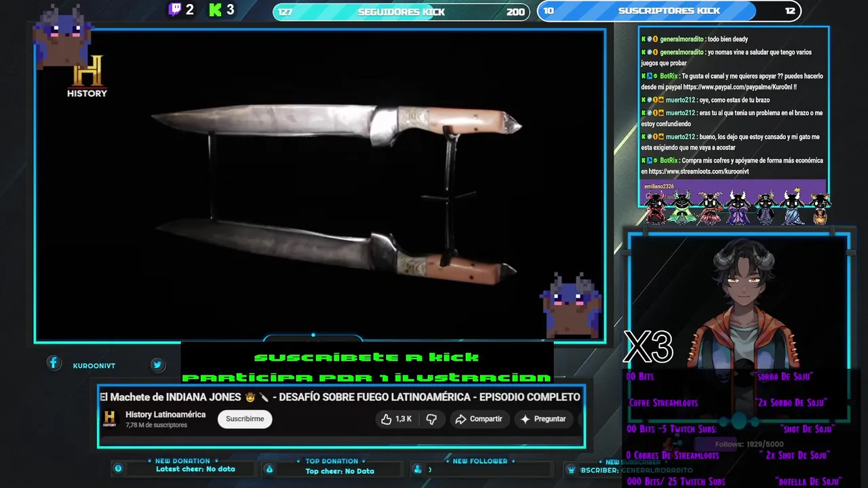This screenshot has height=488, width=868.
Task: Click Kick badge beside 'todo bien deady'
Action: pyautogui.click(x=644, y=39)
